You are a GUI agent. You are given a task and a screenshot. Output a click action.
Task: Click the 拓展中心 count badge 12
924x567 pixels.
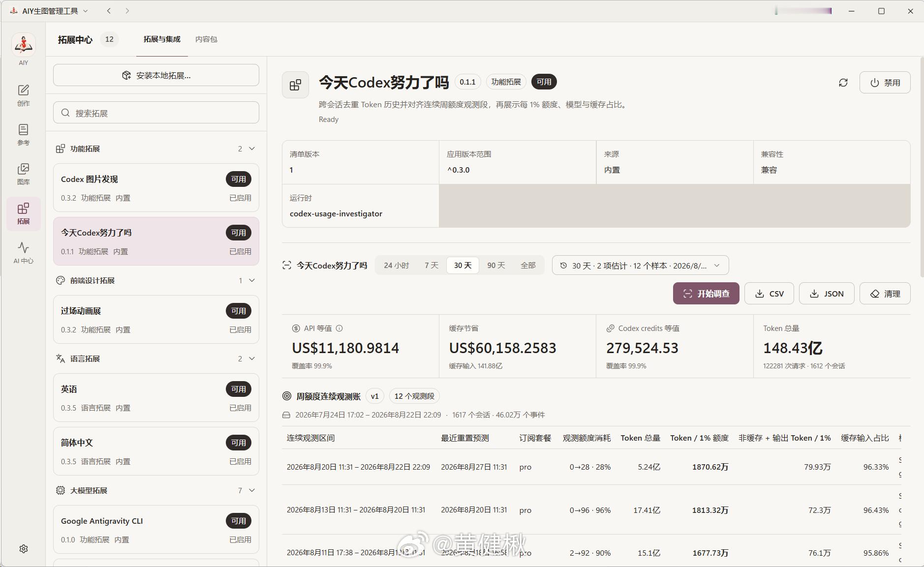coord(109,39)
